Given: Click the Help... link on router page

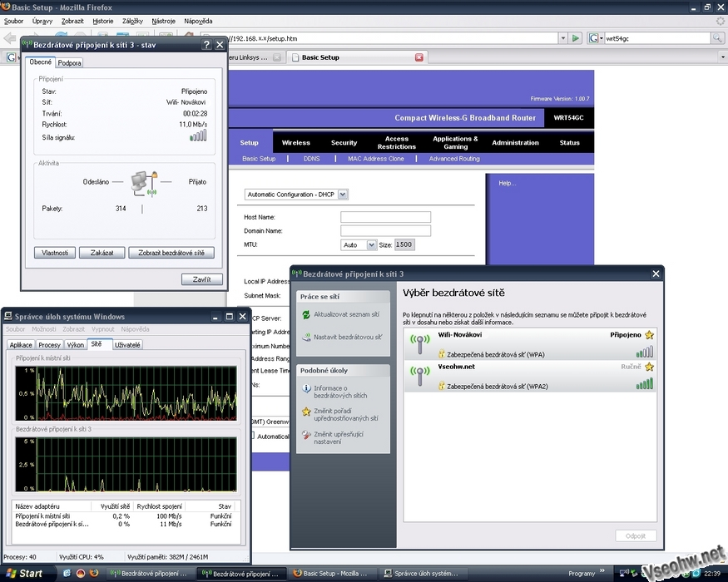Looking at the screenshot, I should tap(507, 183).
